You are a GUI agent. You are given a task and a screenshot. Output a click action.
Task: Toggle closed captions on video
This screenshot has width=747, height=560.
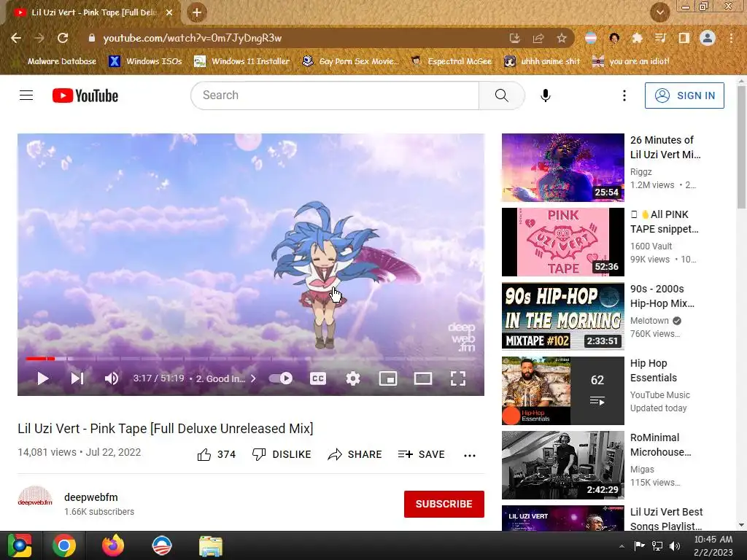tap(318, 378)
